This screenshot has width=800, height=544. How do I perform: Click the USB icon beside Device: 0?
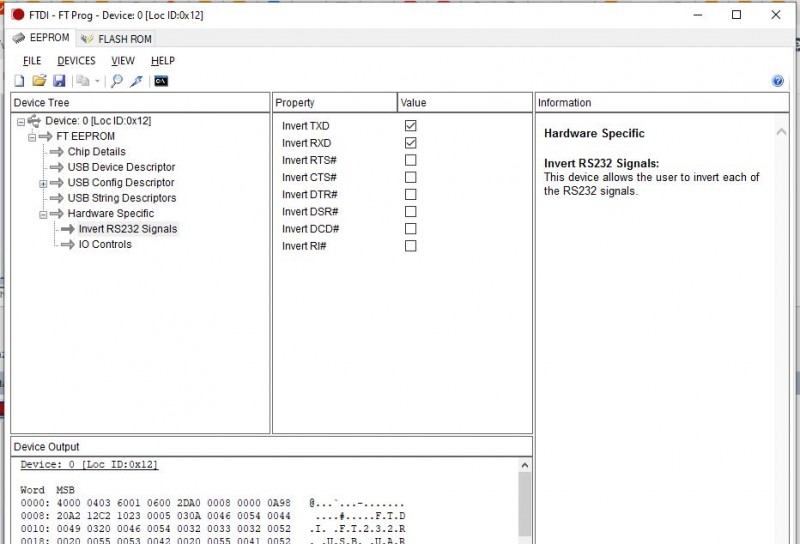tap(34, 121)
